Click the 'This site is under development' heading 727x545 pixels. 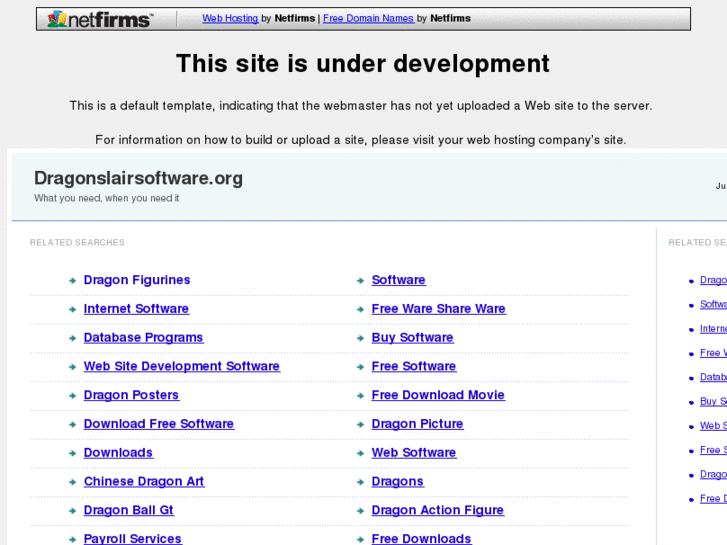point(363,64)
